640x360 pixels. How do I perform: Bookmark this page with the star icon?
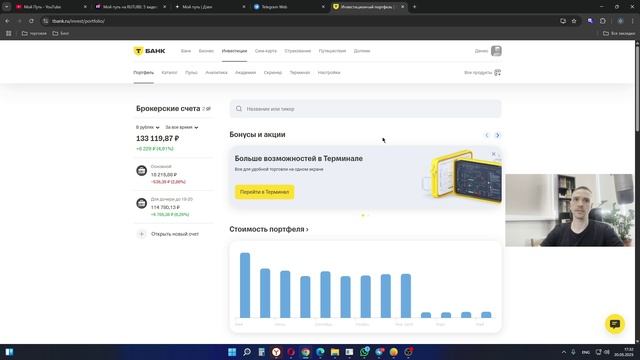pyautogui.click(x=574, y=21)
